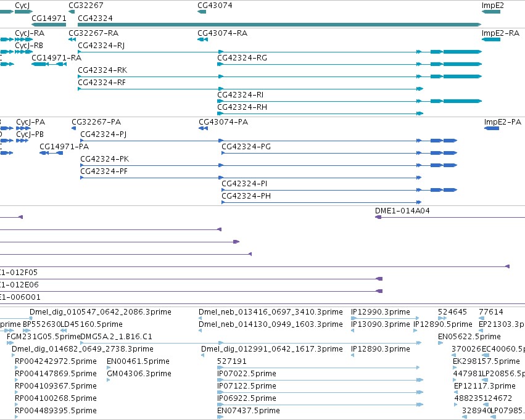Select protein CG42324-PH label

coord(246,196)
